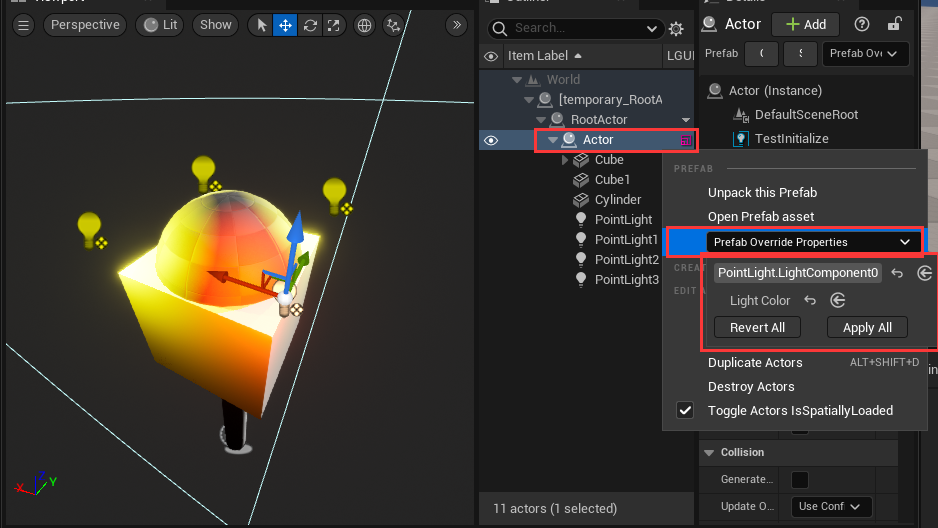Click the Apply All button

867,328
